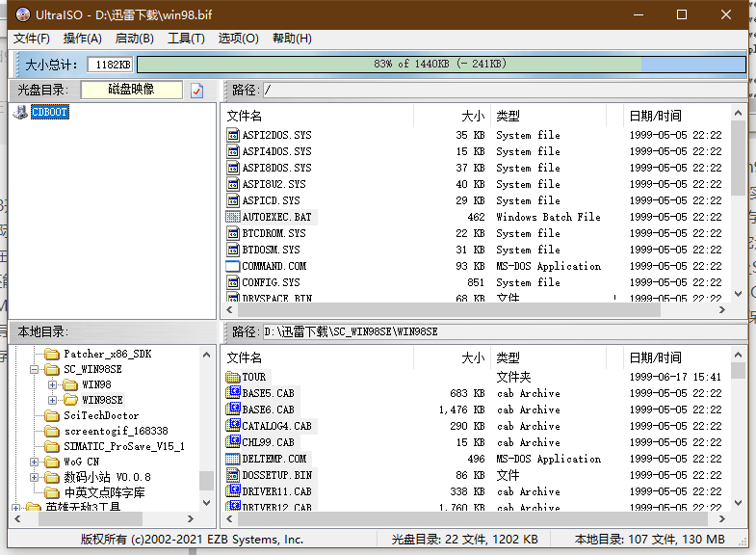This screenshot has width=756, height=555.
Task: Click the Patcher_x86_SDK folder icon
Action: point(52,355)
